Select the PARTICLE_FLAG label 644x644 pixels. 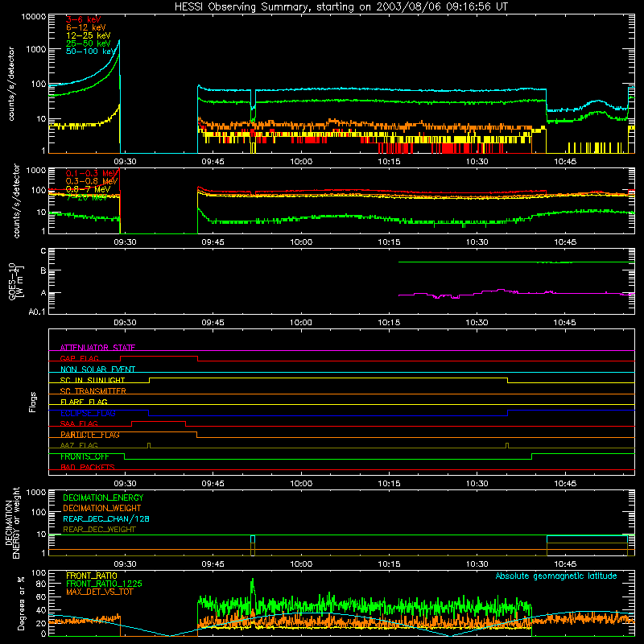(90, 435)
